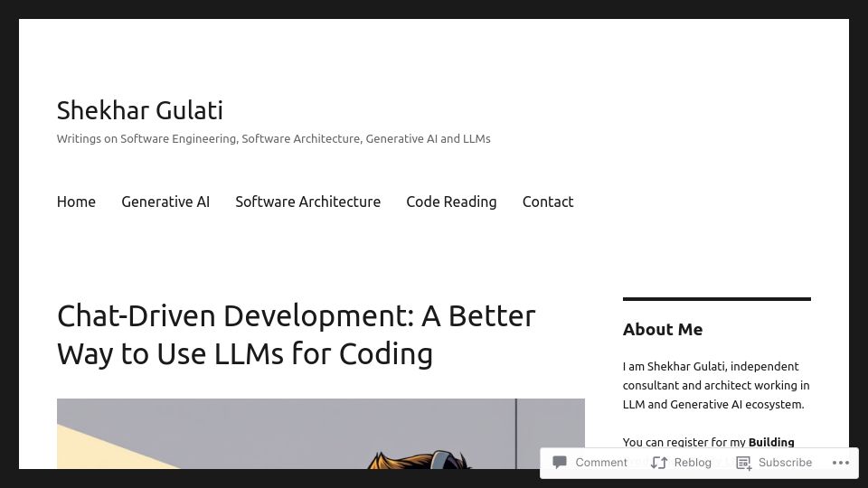Open the Contact menu item

[x=548, y=202]
